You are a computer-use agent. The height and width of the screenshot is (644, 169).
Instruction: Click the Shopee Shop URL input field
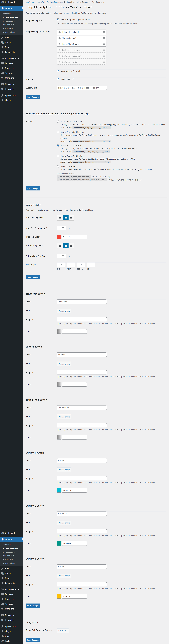pos(82,372)
